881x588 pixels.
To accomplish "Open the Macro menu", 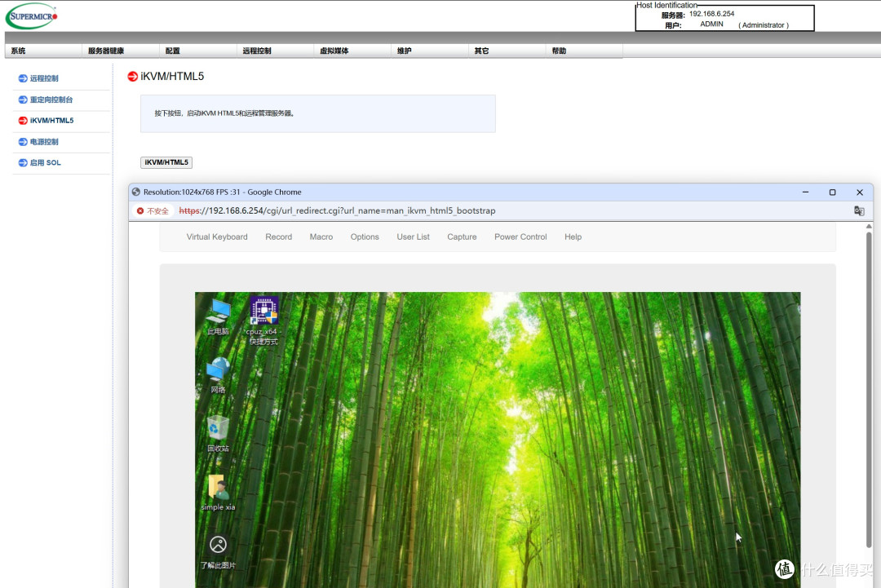I will point(321,237).
